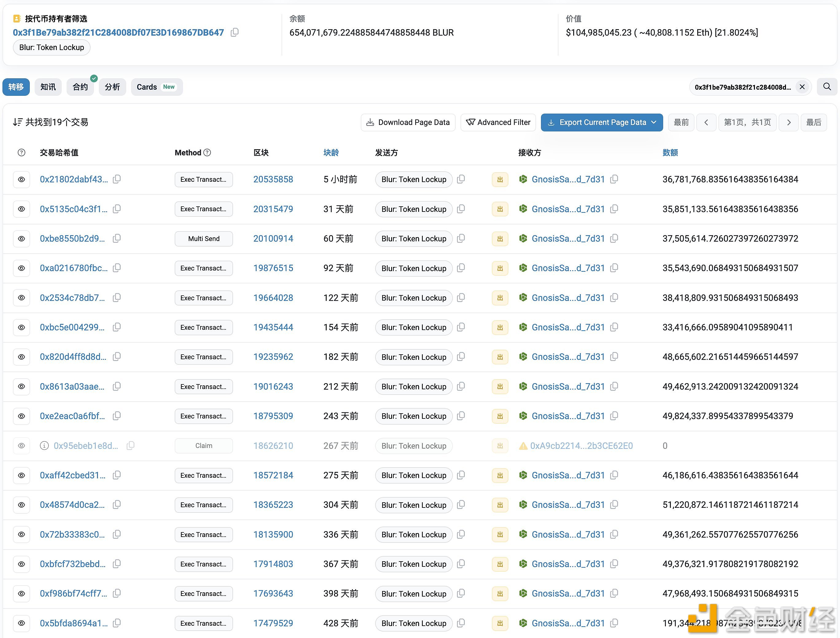Open transaction 0xaff42cbed31... link

73,475
